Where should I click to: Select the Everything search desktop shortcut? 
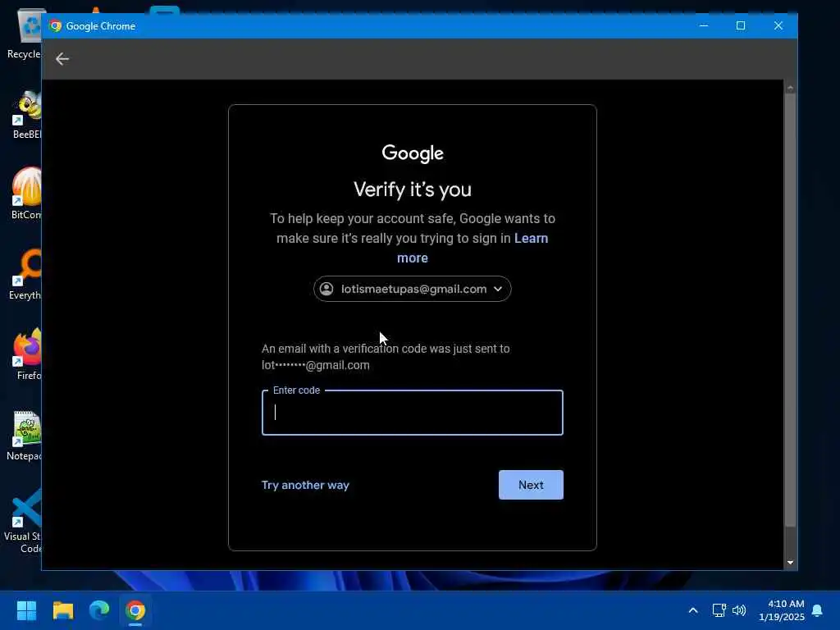25,274
